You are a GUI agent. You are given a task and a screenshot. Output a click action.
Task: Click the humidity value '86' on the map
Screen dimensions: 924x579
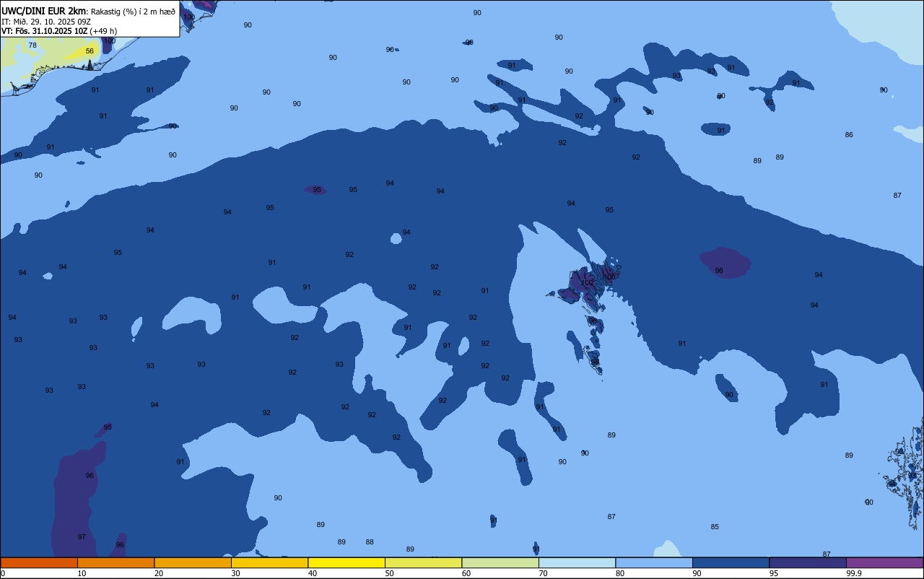(849, 135)
